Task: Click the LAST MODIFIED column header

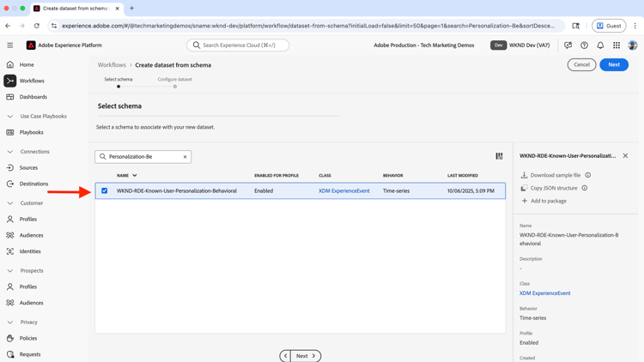Action: tap(463, 175)
